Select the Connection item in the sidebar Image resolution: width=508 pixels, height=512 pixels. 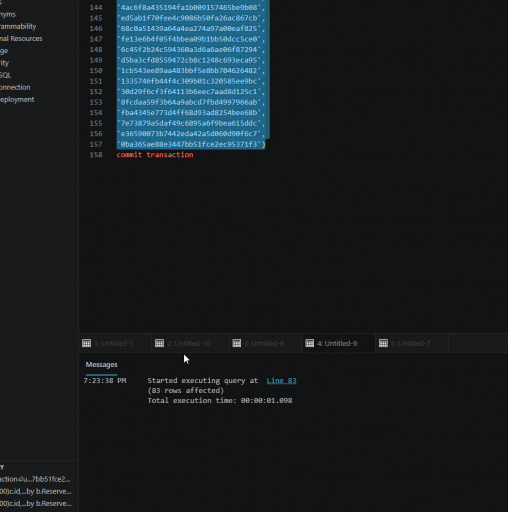[x=15, y=87]
